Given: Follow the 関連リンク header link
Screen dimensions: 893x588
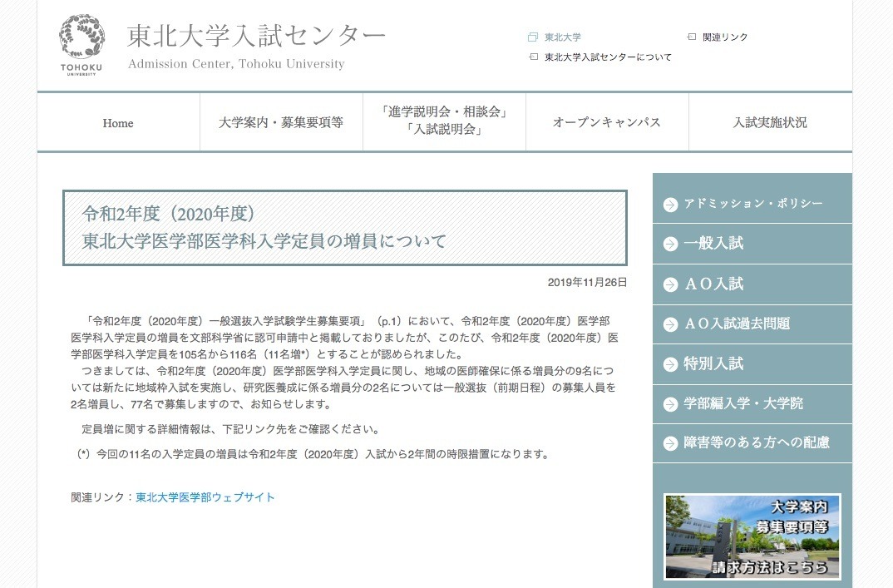Looking at the screenshot, I should point(725,37).
